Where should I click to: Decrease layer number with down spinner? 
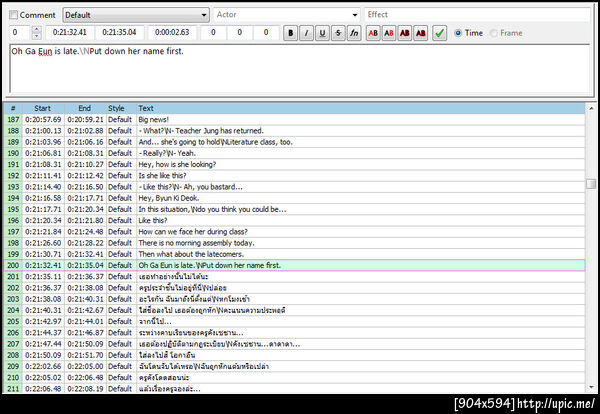point(36,36)
